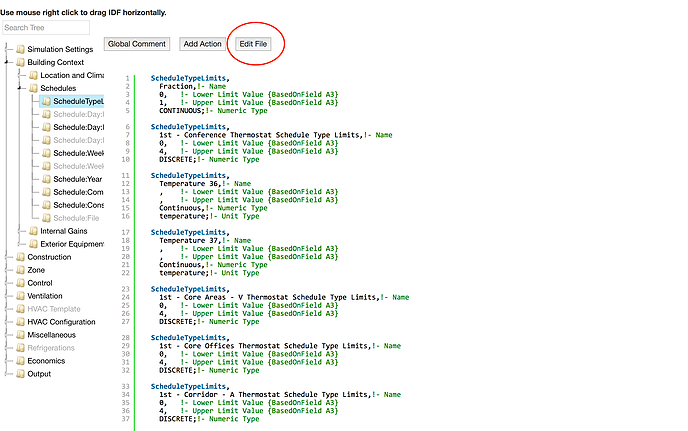
Task: Select the greyed-out Schedule:Week tree label
Action: (79, 166)
